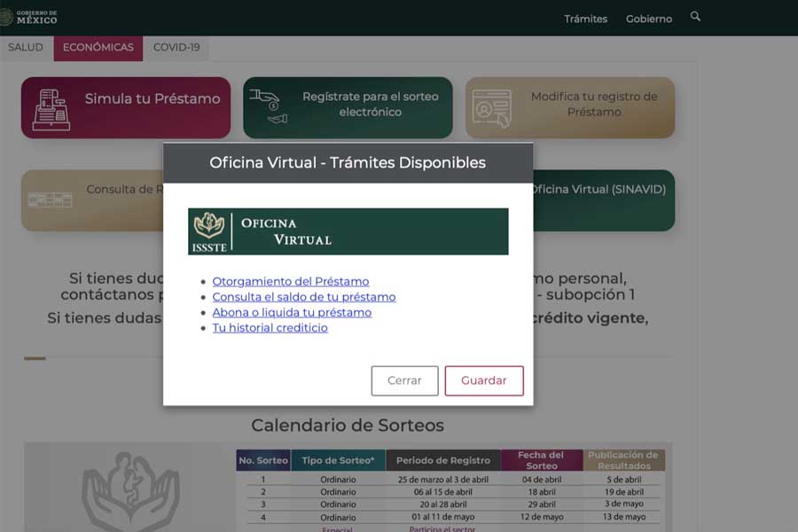The image size is (798, 532).
Task: Click the Calendario de Sorteos heading
Action: [348, 426]
